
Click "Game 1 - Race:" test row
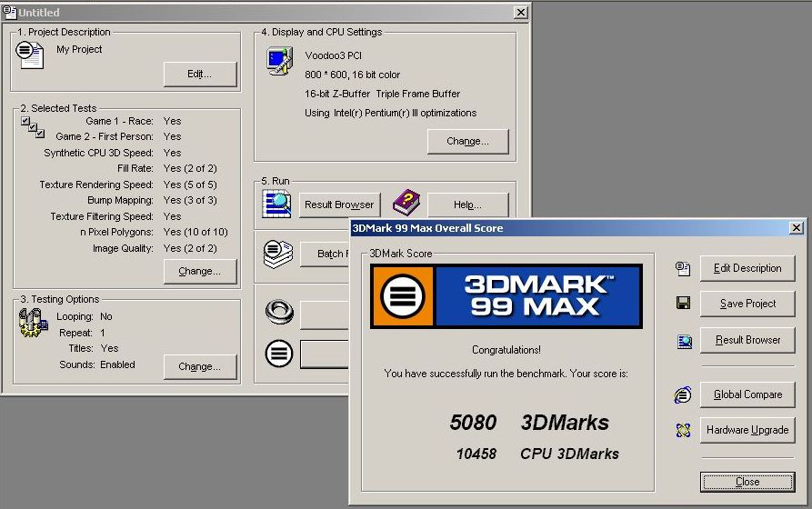click(x=133, y=121)
